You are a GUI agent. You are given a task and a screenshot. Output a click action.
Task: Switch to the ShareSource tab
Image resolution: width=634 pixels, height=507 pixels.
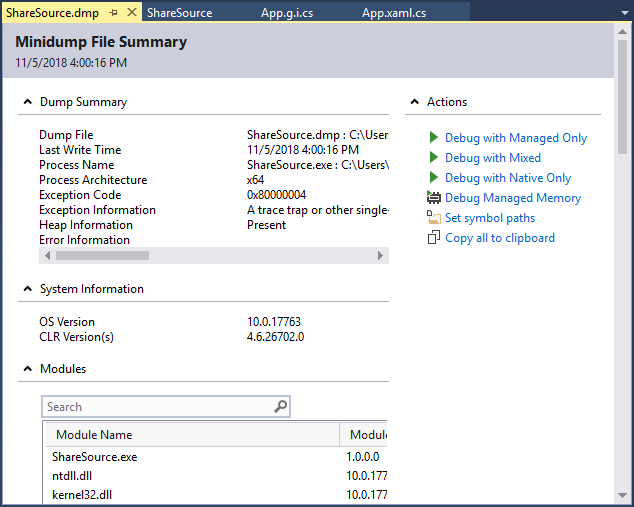180,13
